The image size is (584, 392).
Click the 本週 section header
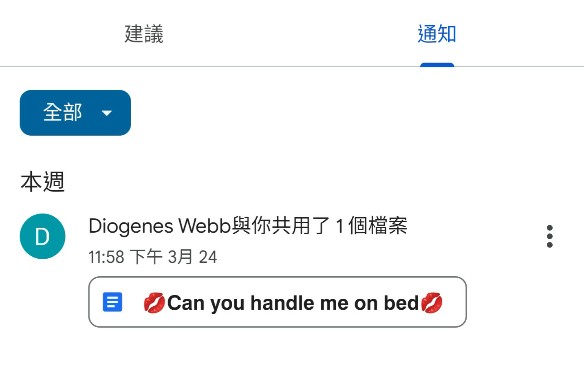coord(43,182)
